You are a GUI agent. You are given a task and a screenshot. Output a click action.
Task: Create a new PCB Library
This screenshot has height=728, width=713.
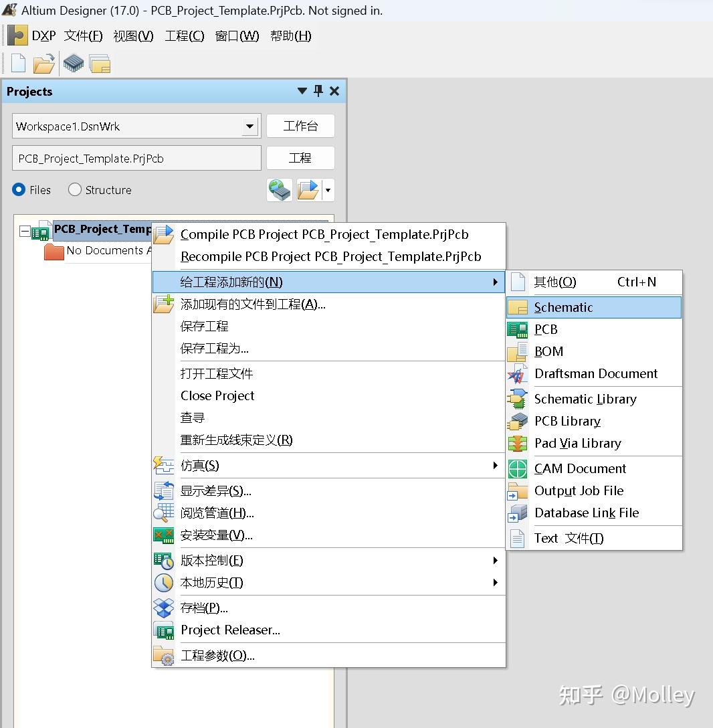point(567,421)
